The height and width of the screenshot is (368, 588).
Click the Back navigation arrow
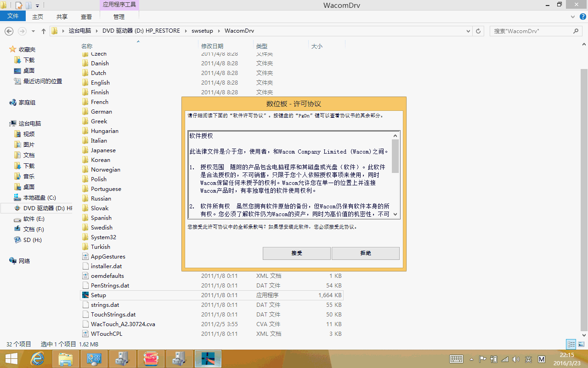pos(9,31)
